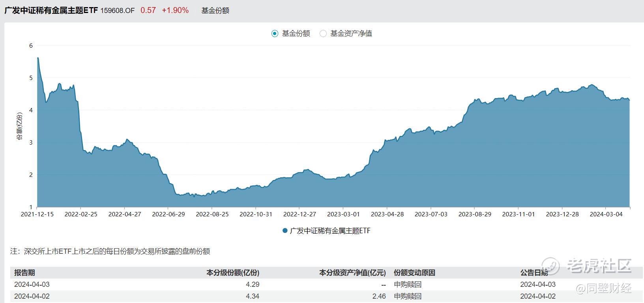This screenshot has width=644, height=303.
Task: Select the 2024-04-03 cell under 报告期
Action: pos(32,284)
